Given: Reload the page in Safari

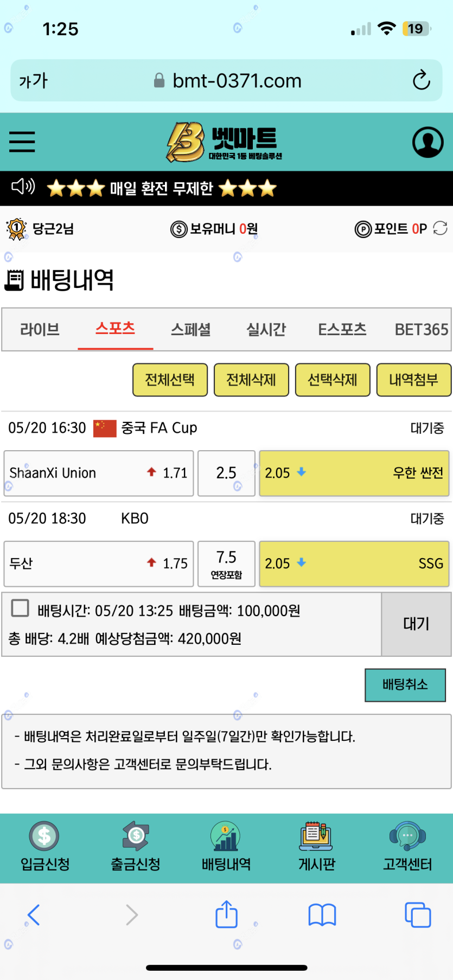Looking at the screenshot, I should coord(421,81).
